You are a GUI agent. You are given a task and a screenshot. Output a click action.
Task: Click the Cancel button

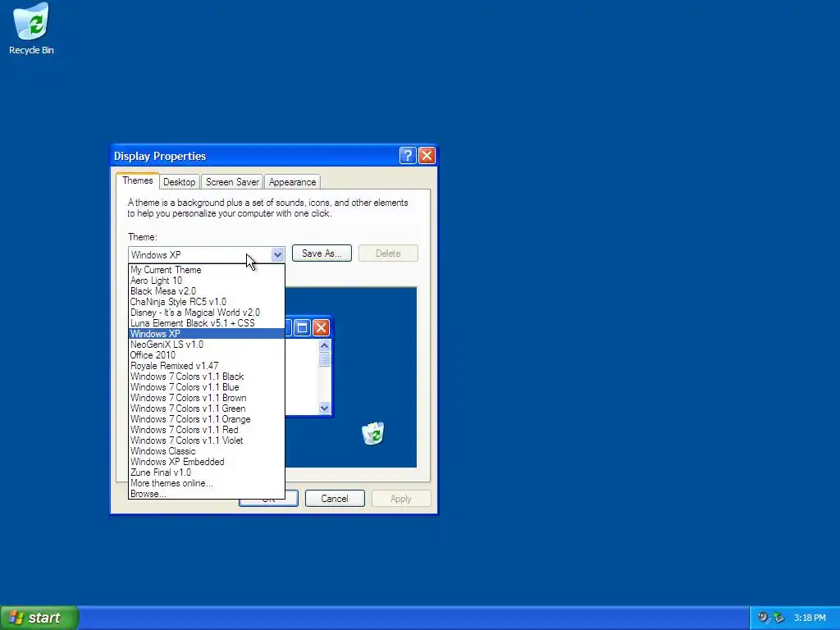pyautogui.click(x=335, y=499)
